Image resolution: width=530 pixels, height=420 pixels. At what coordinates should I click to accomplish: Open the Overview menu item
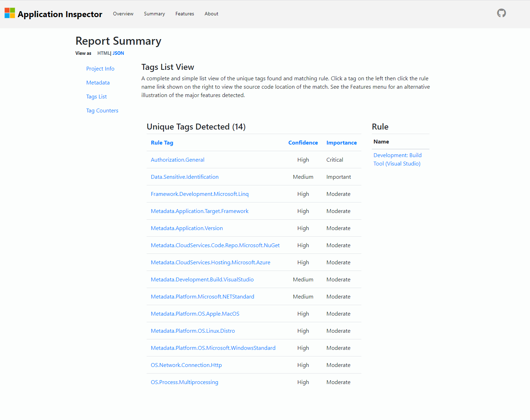click(x=123, y=14)
